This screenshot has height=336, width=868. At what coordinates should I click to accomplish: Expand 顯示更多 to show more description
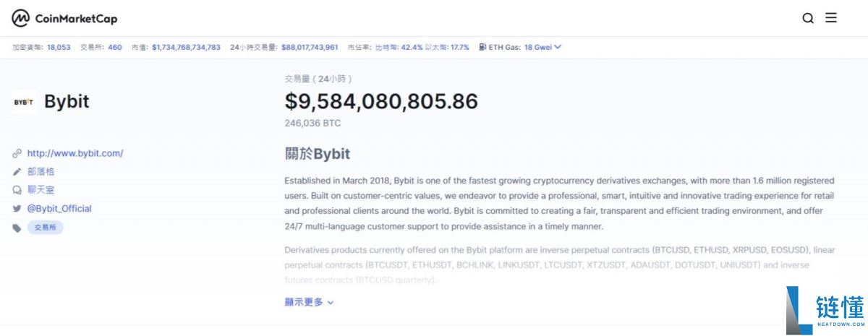[310, 302]
